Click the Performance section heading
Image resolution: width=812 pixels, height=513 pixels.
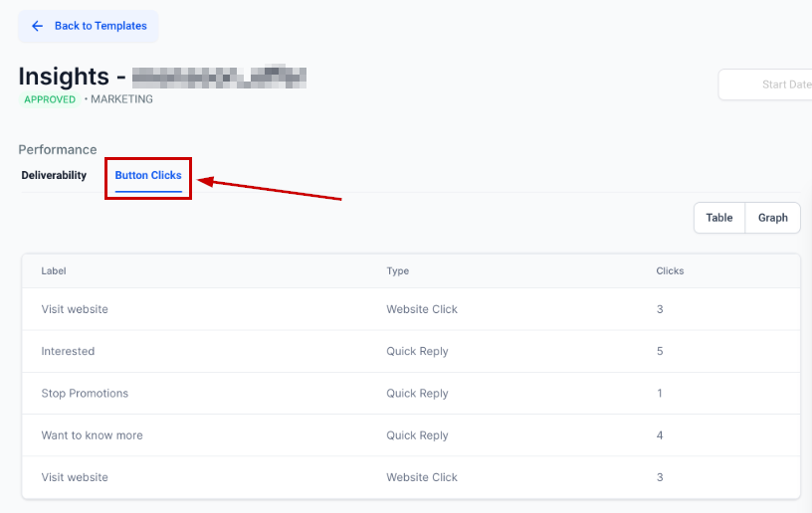coord(58,150)
